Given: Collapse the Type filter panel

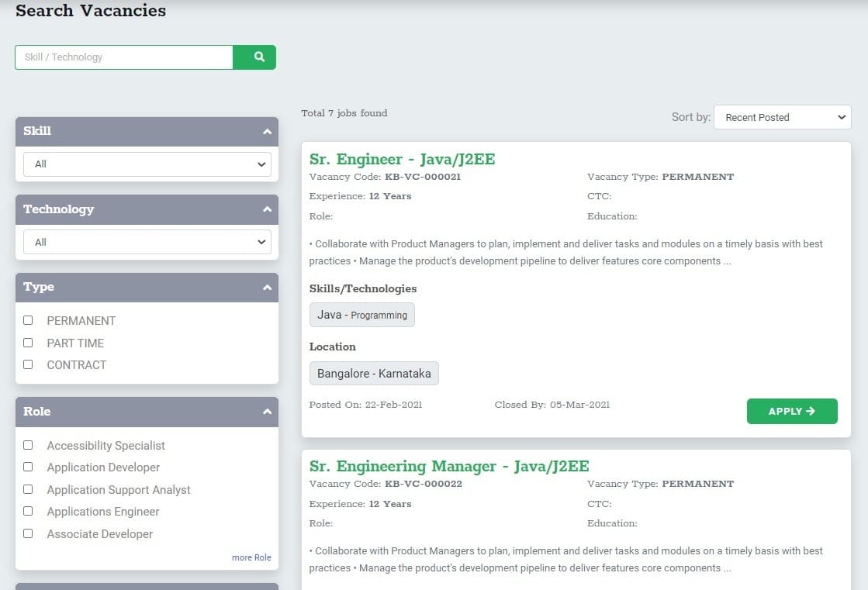Looking at the screenshot, I should pos(267,288).
